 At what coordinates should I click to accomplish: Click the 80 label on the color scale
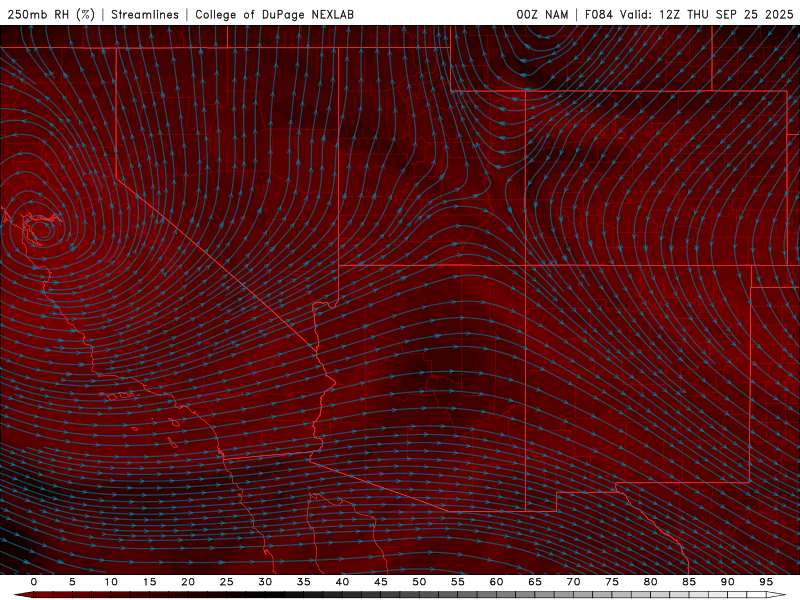point(650,582)
